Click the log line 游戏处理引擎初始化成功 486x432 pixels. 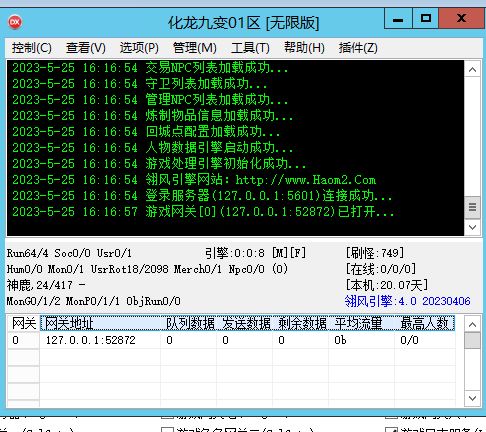point(159,164)
